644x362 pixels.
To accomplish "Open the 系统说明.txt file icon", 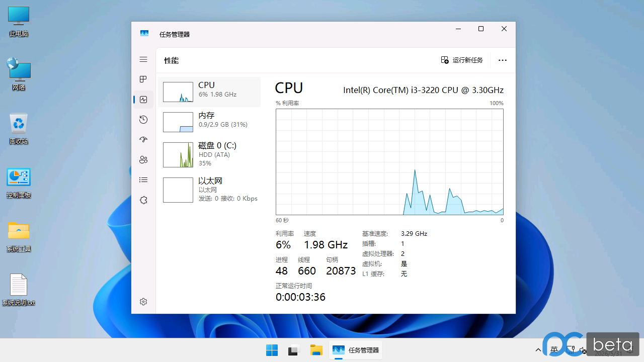I will 19,290.
